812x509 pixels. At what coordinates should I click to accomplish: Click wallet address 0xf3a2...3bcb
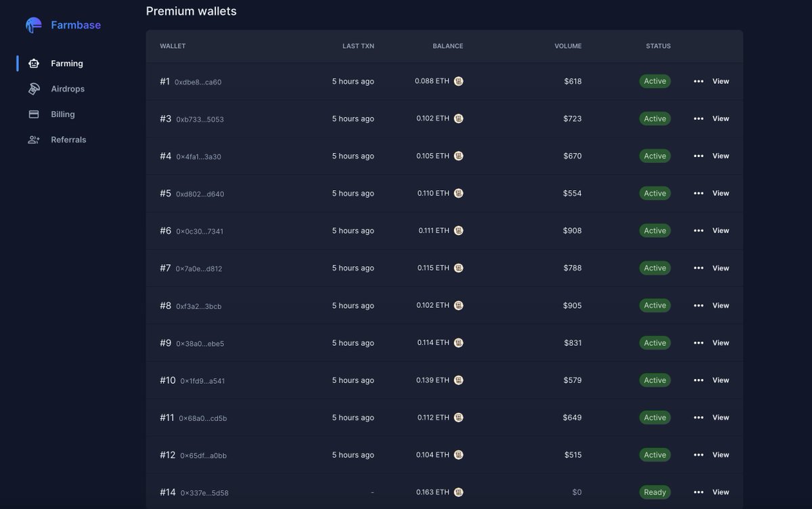[x=198, y=307]
